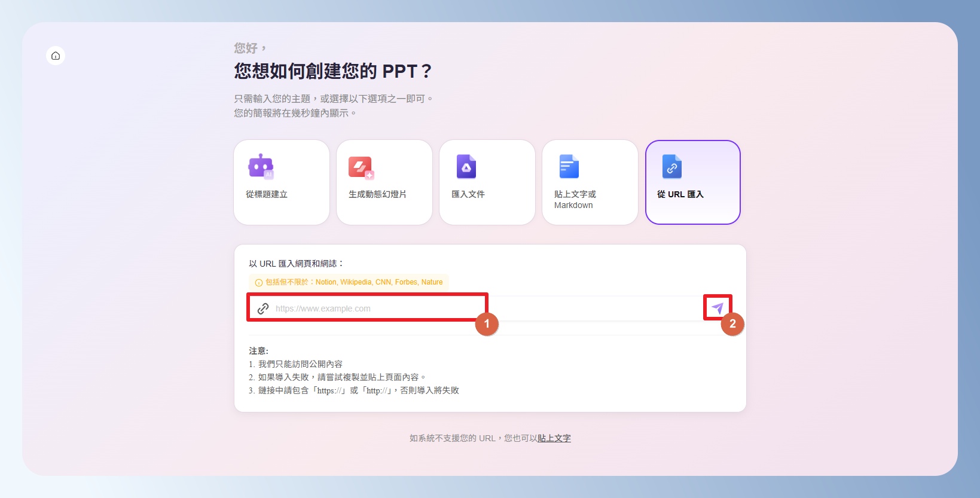
Task: Click the home icon button
Action: point(56,56)
